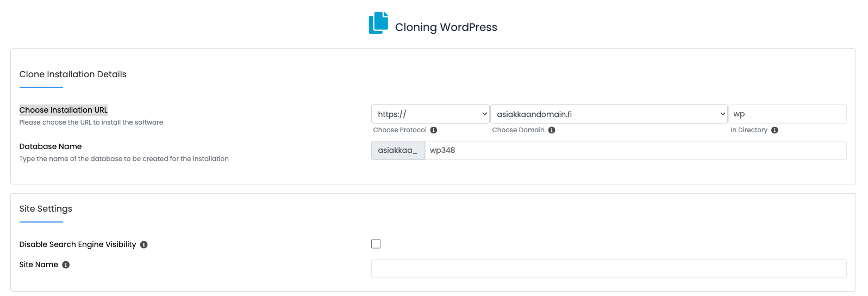The image size is (868, 296).
Task: Click the Choose Protocol caption text
Action: (x=400, y=130)
